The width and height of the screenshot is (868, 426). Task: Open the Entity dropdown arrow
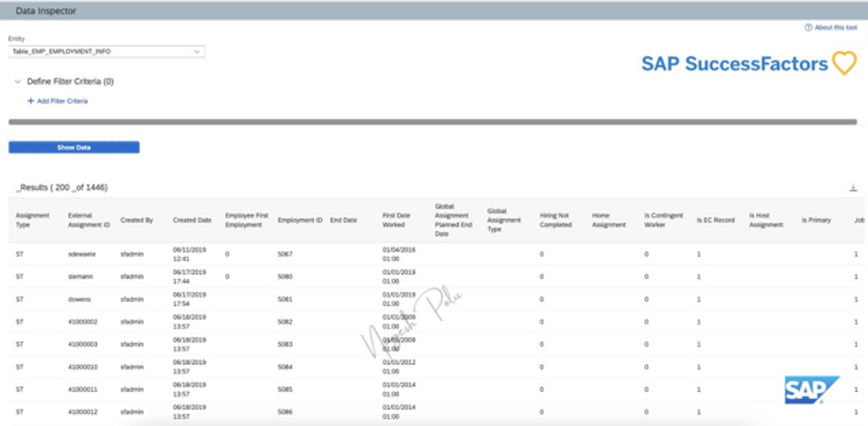[x=197, y=52]
